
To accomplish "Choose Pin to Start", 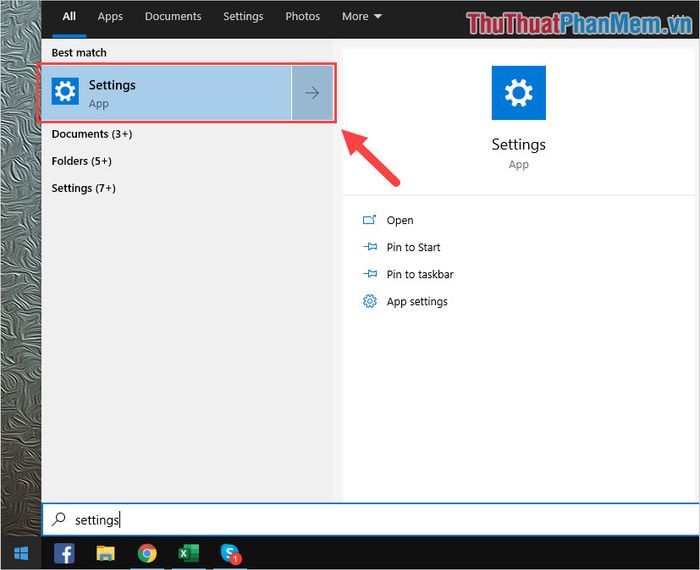I will [x=413, y=247].
